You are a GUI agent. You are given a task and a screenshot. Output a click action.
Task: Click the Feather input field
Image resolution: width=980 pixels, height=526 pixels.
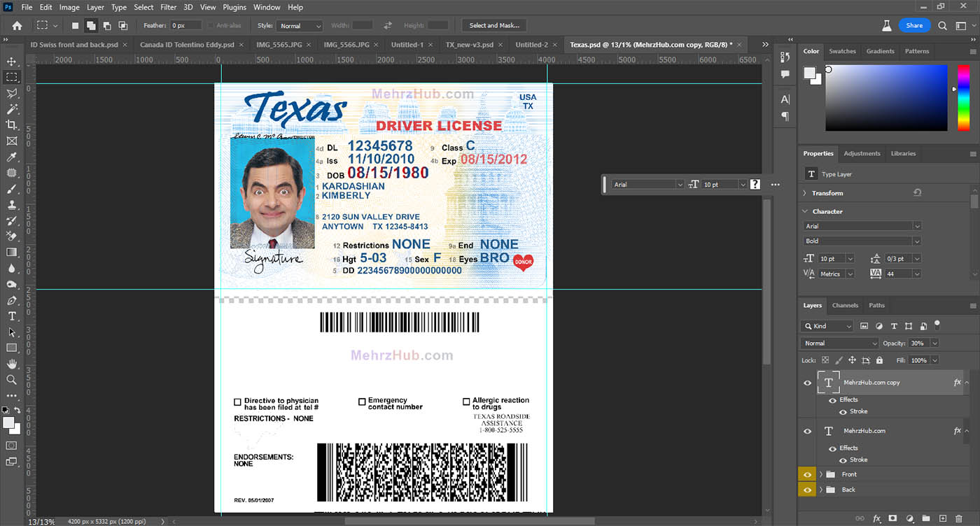pos(187,26)
